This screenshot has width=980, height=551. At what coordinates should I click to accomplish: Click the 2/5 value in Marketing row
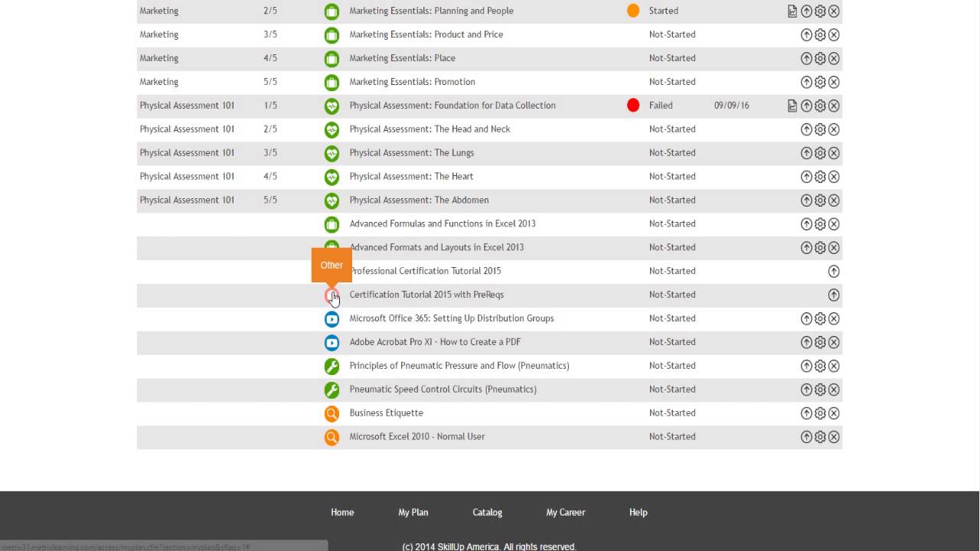270,11
